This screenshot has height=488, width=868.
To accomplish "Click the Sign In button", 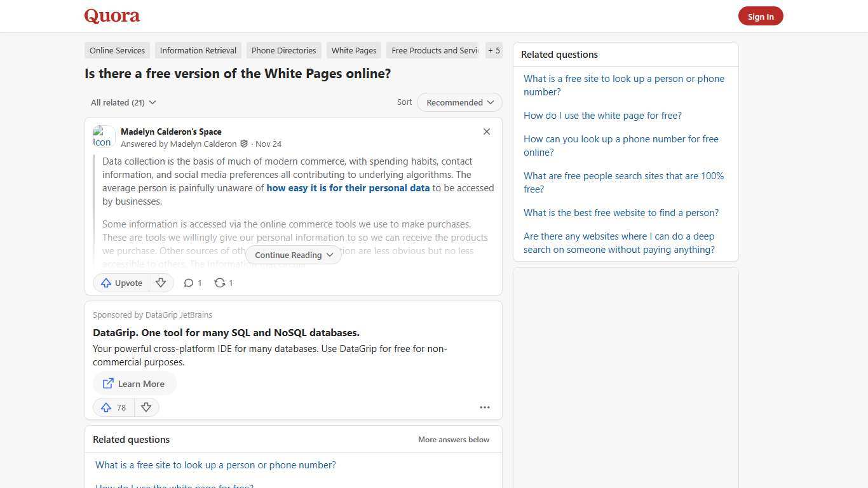I will point(761,16).
